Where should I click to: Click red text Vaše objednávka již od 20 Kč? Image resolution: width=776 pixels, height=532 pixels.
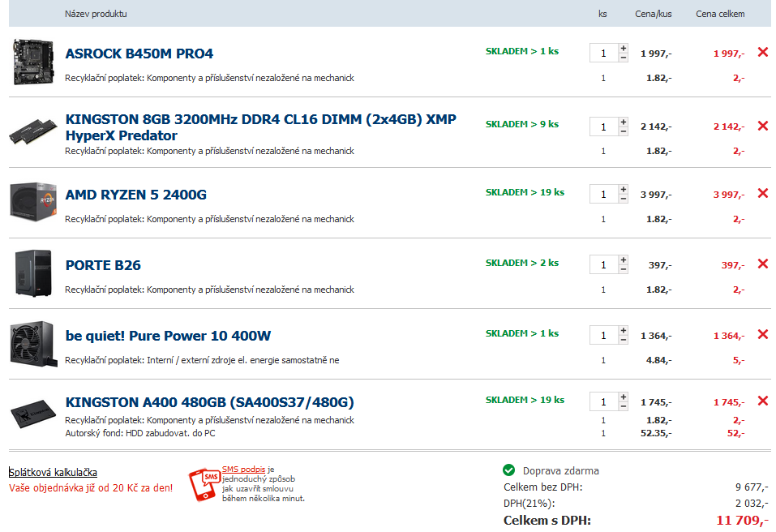pyautogui.click(x=91, y=488)
